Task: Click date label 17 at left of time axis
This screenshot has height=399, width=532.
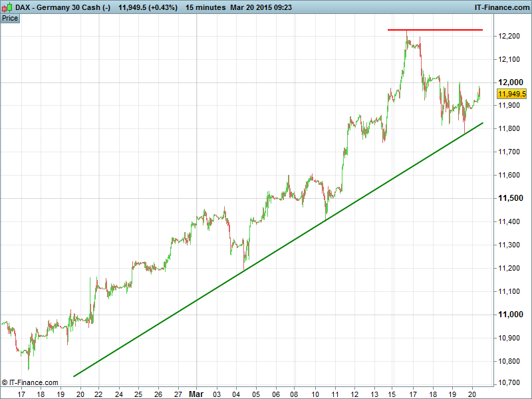Action: 21,394
